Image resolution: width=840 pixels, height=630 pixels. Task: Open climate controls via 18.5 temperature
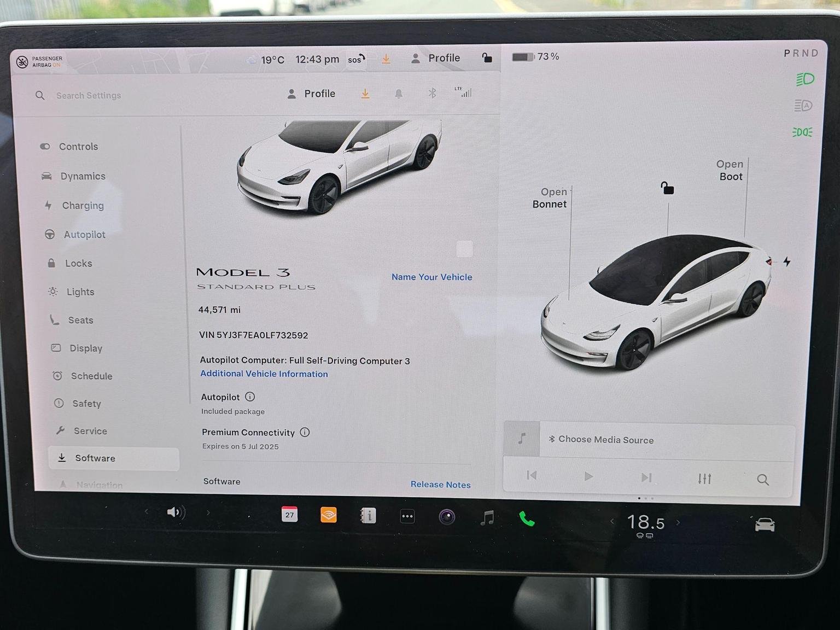tap(645, 523)
